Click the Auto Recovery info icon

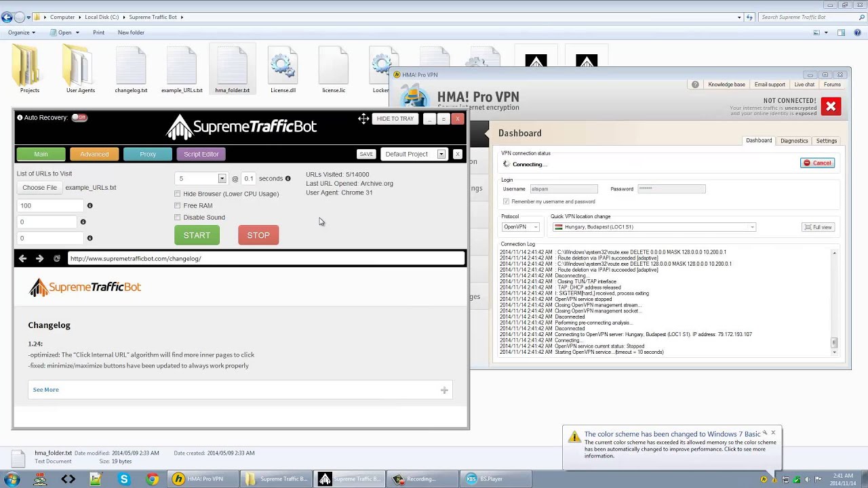[x=20, y=117]
